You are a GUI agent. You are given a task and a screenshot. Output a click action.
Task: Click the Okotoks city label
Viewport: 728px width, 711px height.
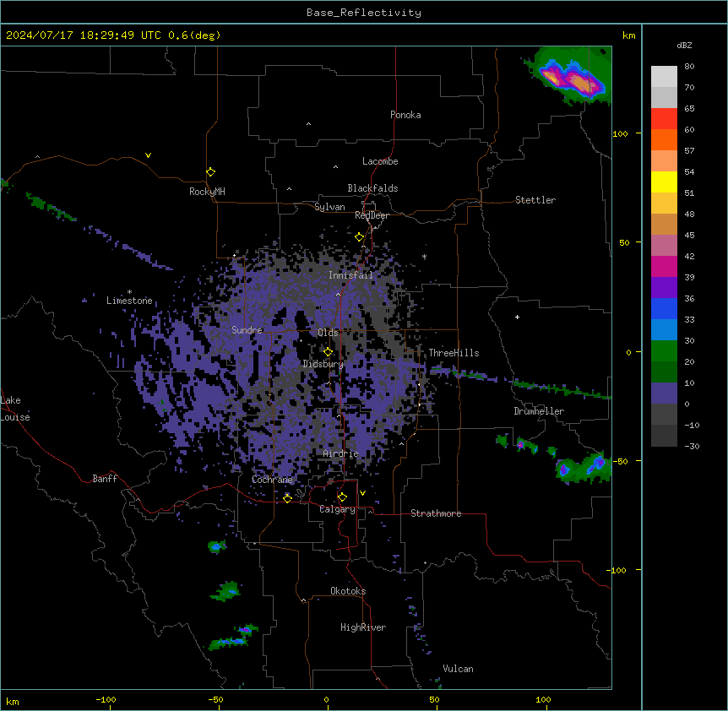coord(348,591)
